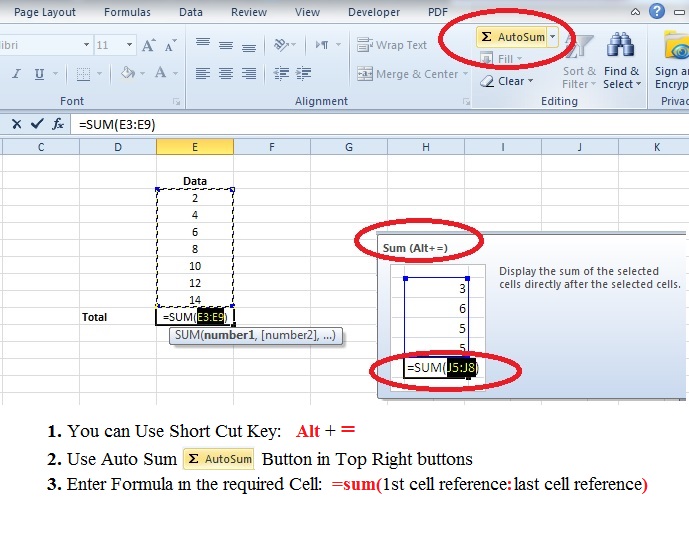689x558 pixels.
Task: Open Merge & Center dropdown arrow
Action: [x=465, y=74]
